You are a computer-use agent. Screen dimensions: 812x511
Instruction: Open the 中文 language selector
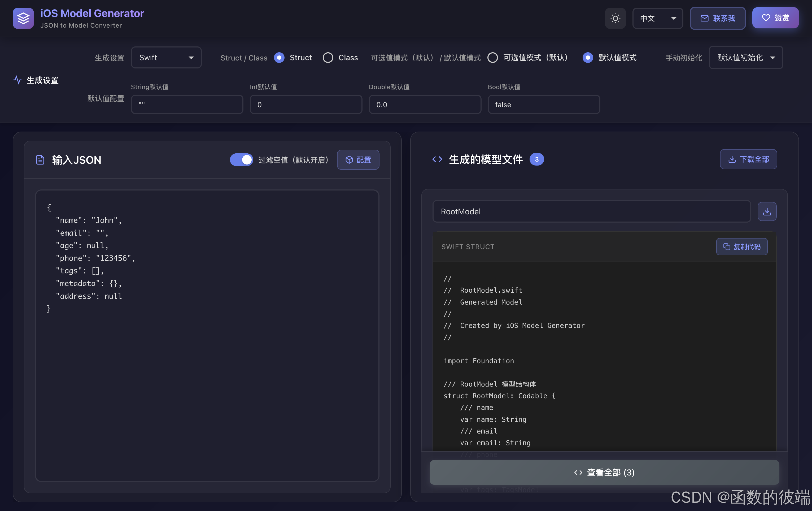click(x=657, y=18)
